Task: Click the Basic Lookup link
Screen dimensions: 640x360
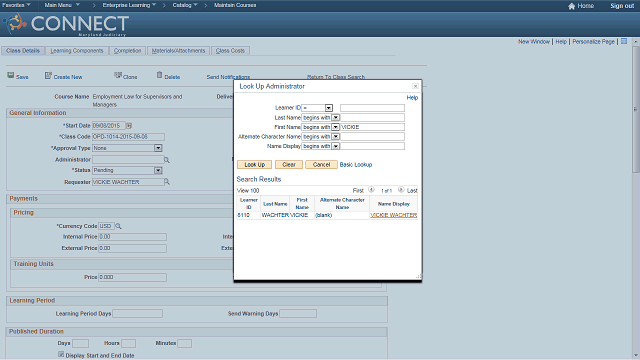Action: tap(356, 164)
